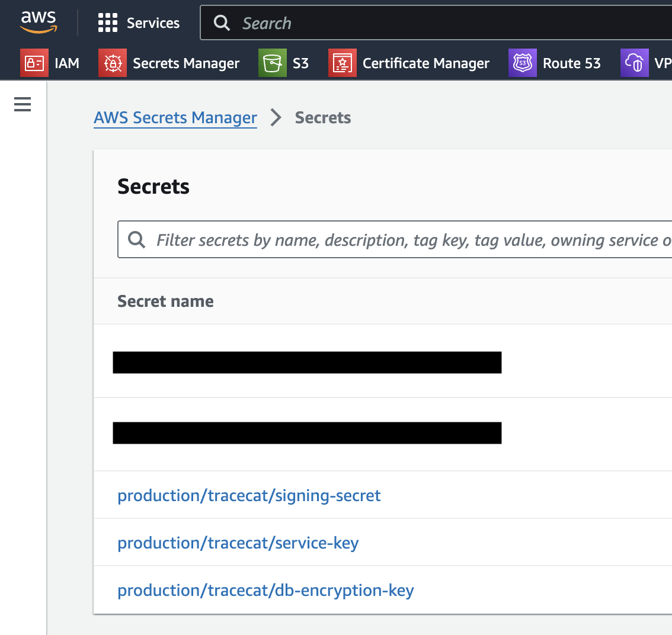Click the magnifier icon in top search bar

(222, 23)
